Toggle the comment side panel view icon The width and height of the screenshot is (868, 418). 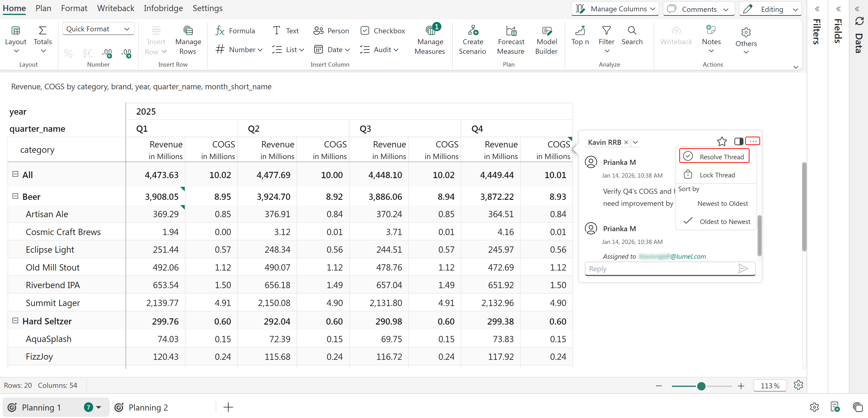point(739,141)
